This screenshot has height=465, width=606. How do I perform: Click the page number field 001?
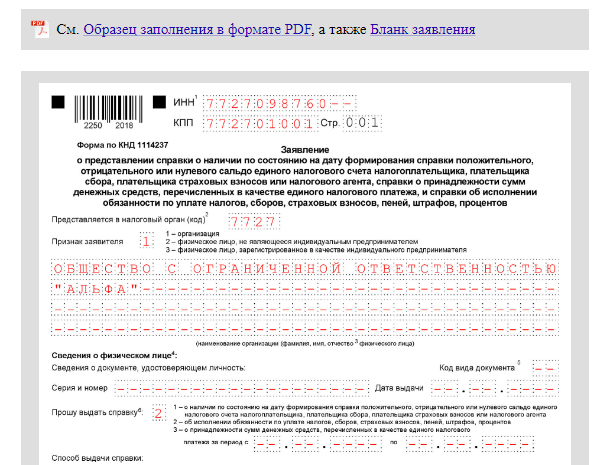362,123
